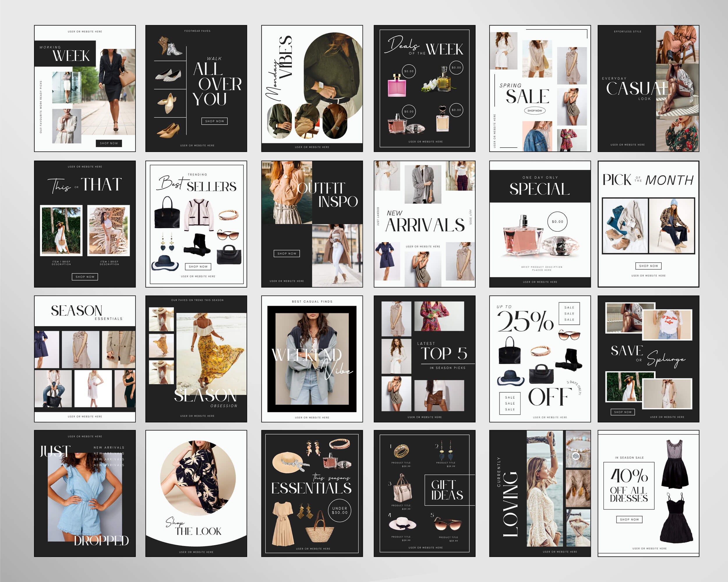The width and height of the screenshot is (728, 582).
Task: Choose the Just Dropped template
Action: pos(85,493)
